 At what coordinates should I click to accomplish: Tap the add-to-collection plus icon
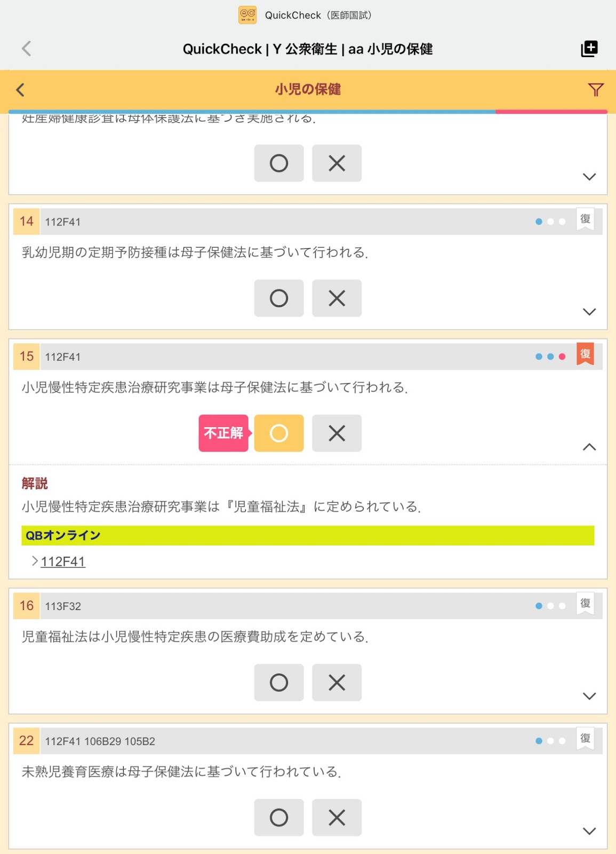click(x=589, y=49)
